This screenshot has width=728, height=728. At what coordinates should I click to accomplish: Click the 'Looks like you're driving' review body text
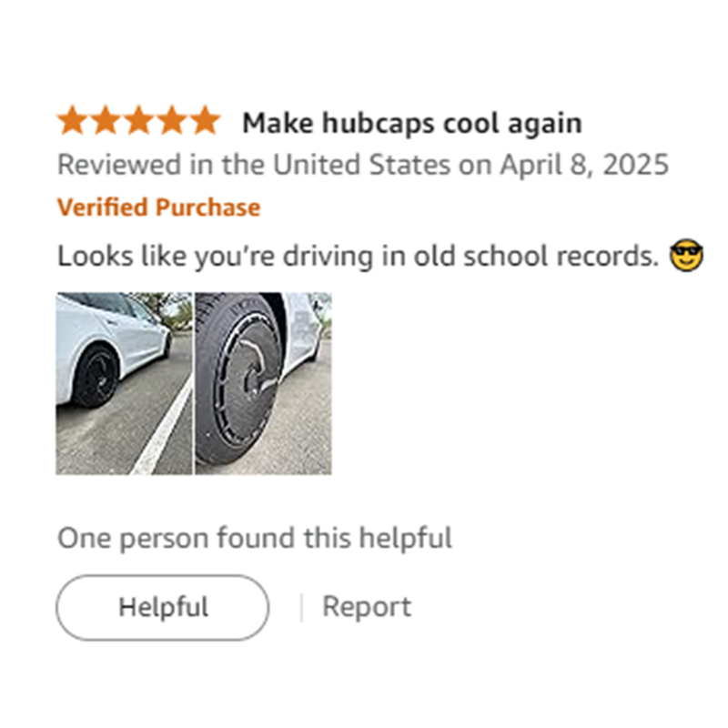coord(215,256)
